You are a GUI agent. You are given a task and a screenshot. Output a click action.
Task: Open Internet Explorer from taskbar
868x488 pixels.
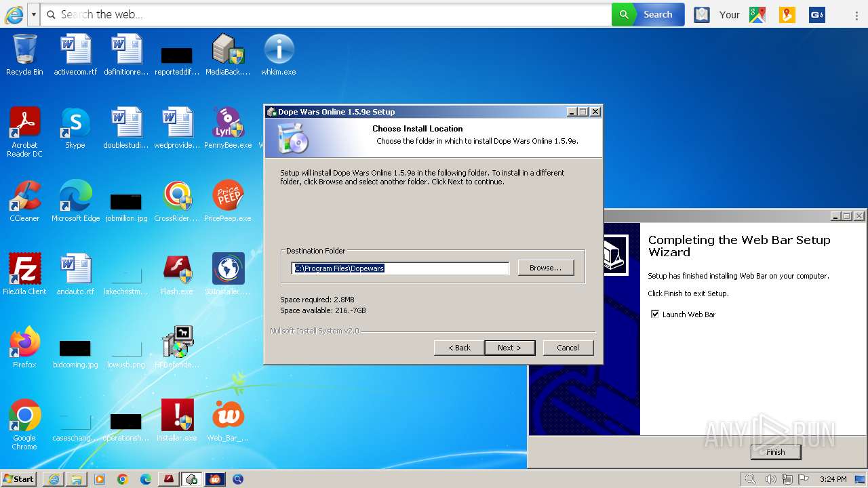54,479
